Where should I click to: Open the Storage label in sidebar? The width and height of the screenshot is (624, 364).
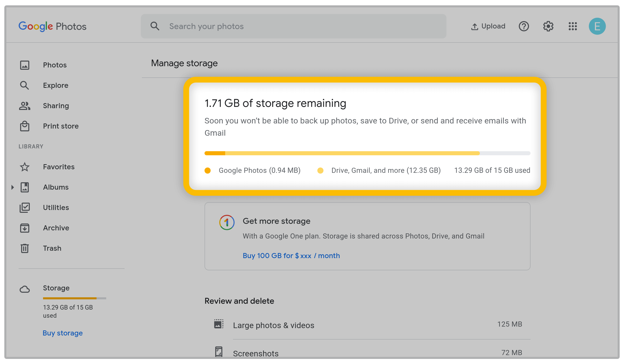(56, 288)
